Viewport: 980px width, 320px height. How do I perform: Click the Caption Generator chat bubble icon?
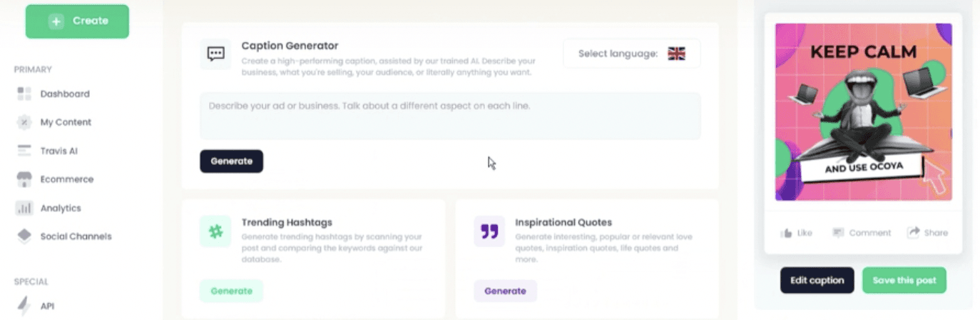point(215,54)
